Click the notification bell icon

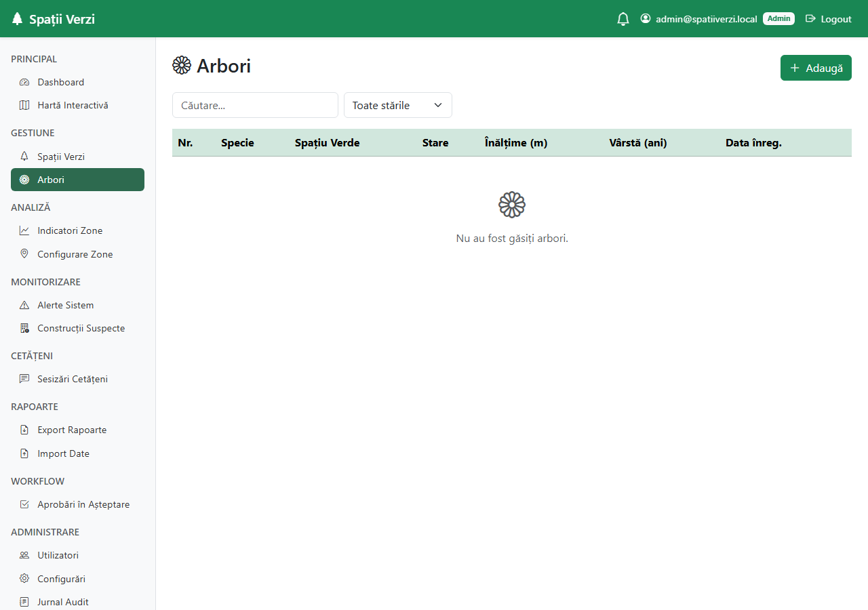623,19
